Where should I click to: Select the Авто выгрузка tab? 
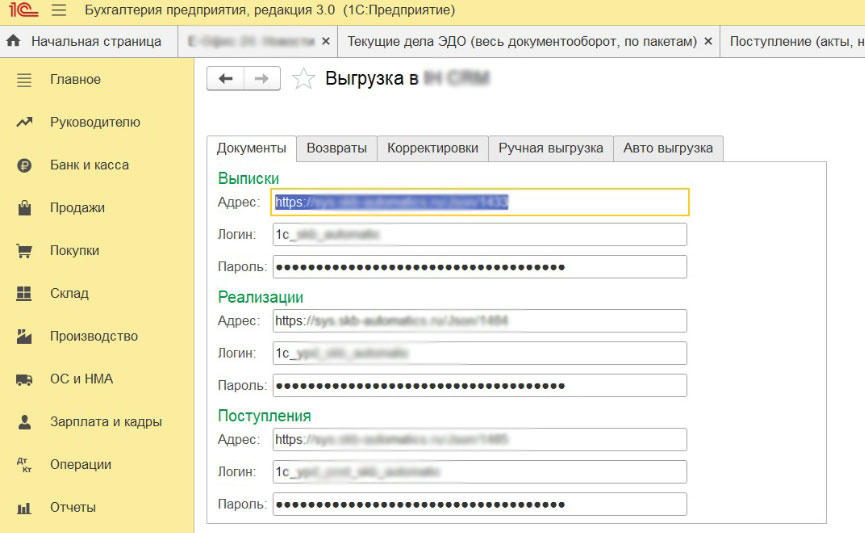[x=668, y=148]
